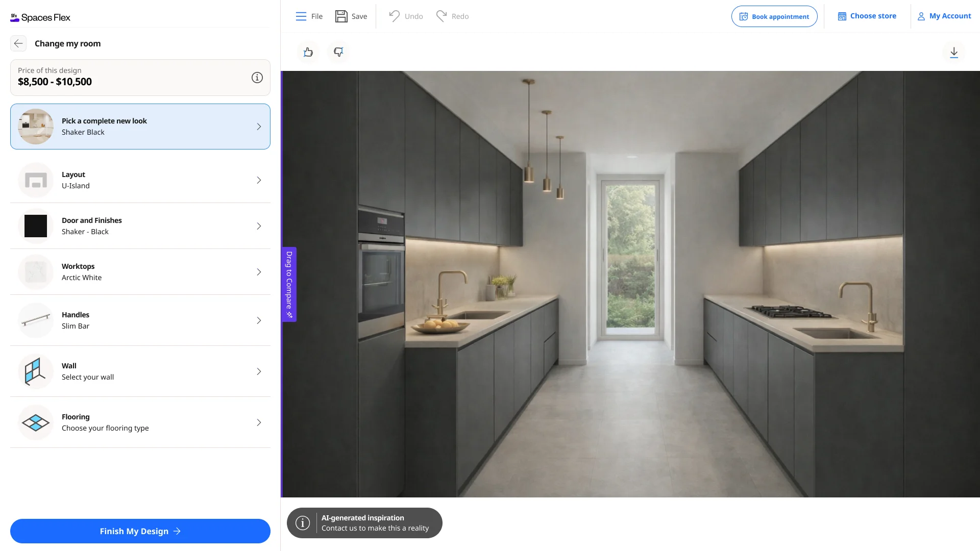The image size is (980, 551).
Task: Expand Worktops Arctic White chevron
Action: coord(259,272)
